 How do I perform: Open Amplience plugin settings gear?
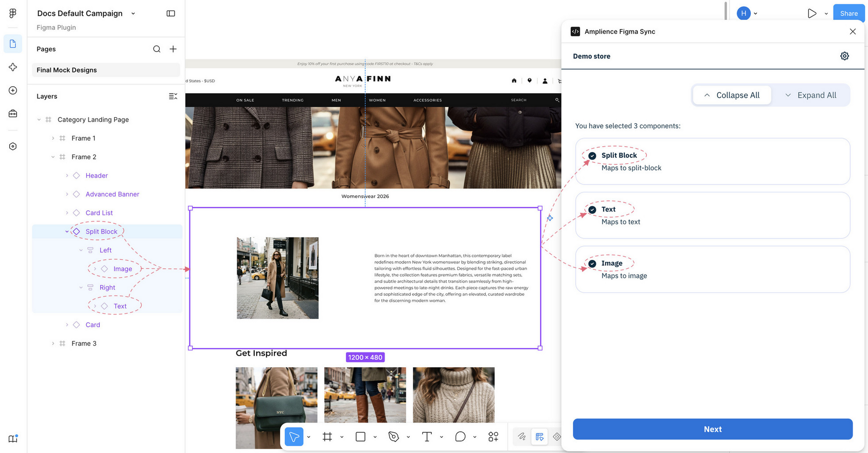point(844,56)
